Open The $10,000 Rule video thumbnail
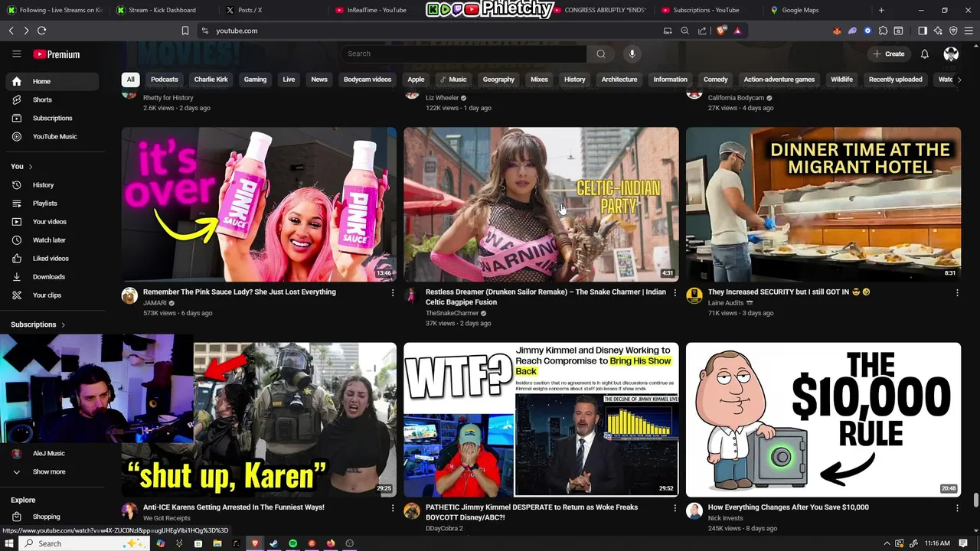The height and width of the screenshot is (551, 980). (x=823, y=419)
